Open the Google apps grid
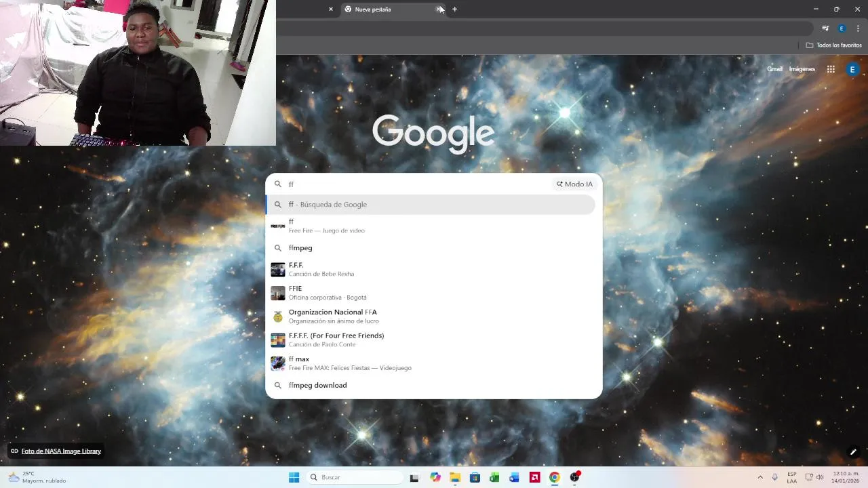 [x=831, y=69]
